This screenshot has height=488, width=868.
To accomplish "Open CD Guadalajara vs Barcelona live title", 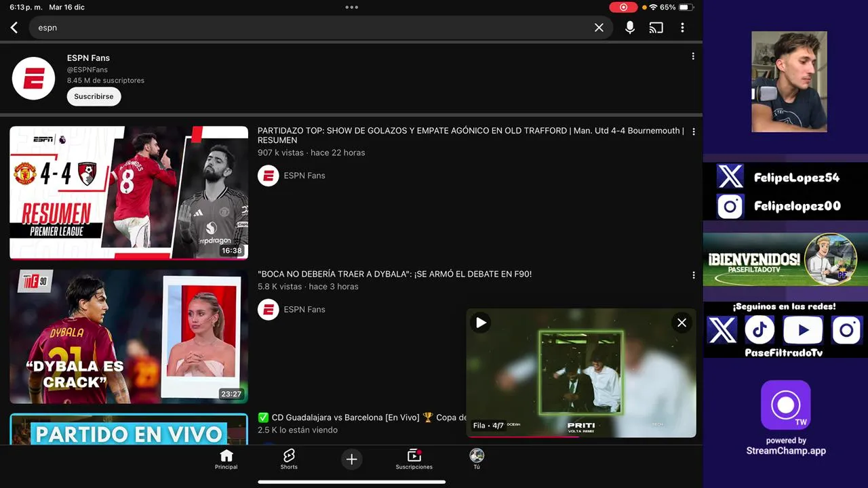I will click(x=362, y=418).
